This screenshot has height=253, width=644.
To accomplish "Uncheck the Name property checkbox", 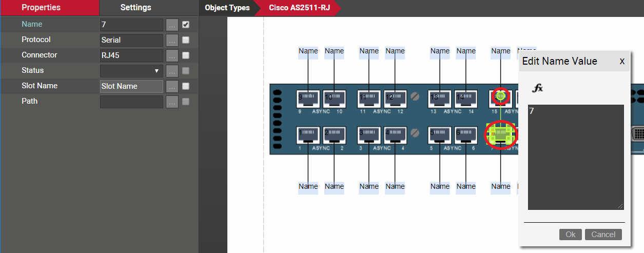I will [186, 24].
